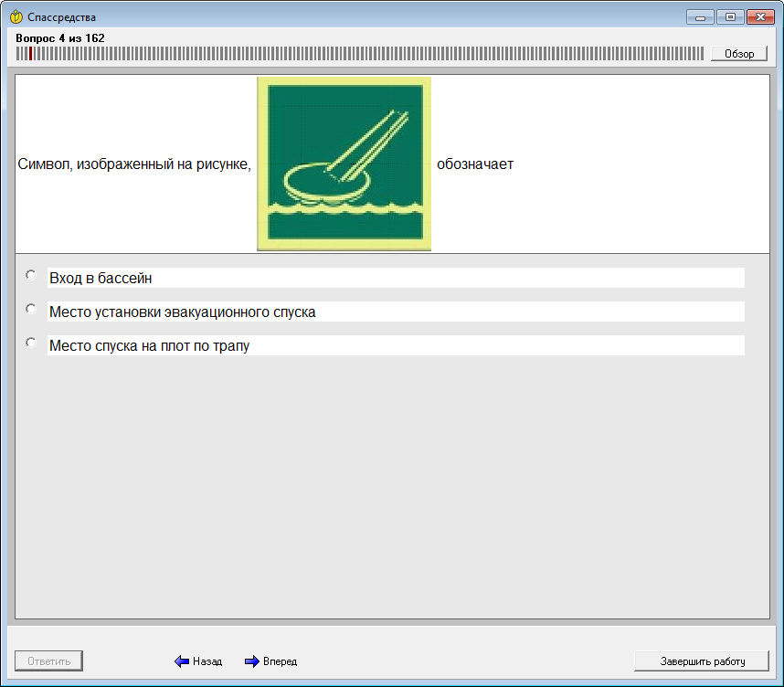Close the Спассредства window

(x=759, y=17)
